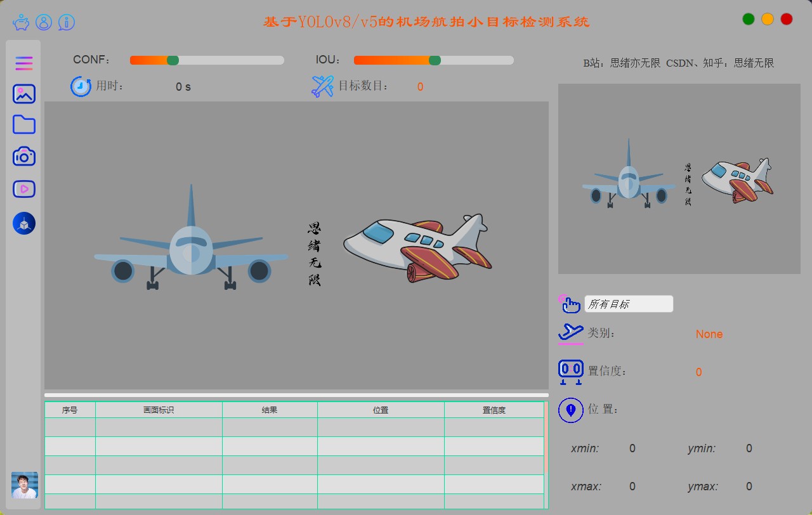The image size is (812, 515).
Task: Click the airplane takeoff icon beside 类别
Action: 571,333
